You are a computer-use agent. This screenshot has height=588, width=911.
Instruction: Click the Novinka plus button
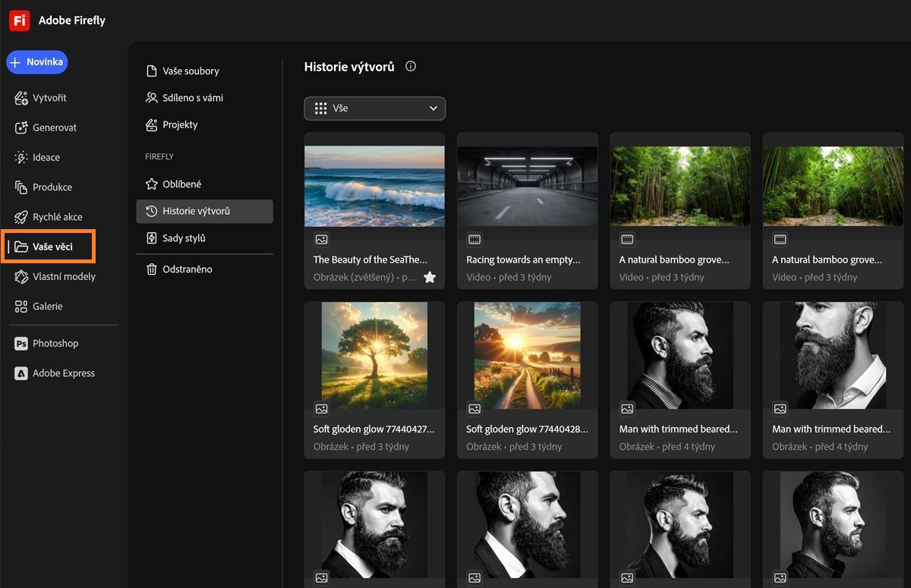coord(37,62)
